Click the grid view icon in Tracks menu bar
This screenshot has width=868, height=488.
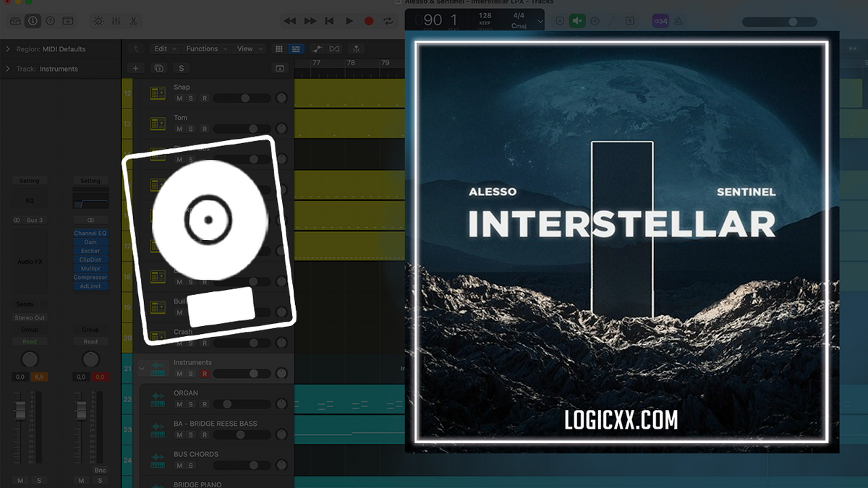[279, 49]
